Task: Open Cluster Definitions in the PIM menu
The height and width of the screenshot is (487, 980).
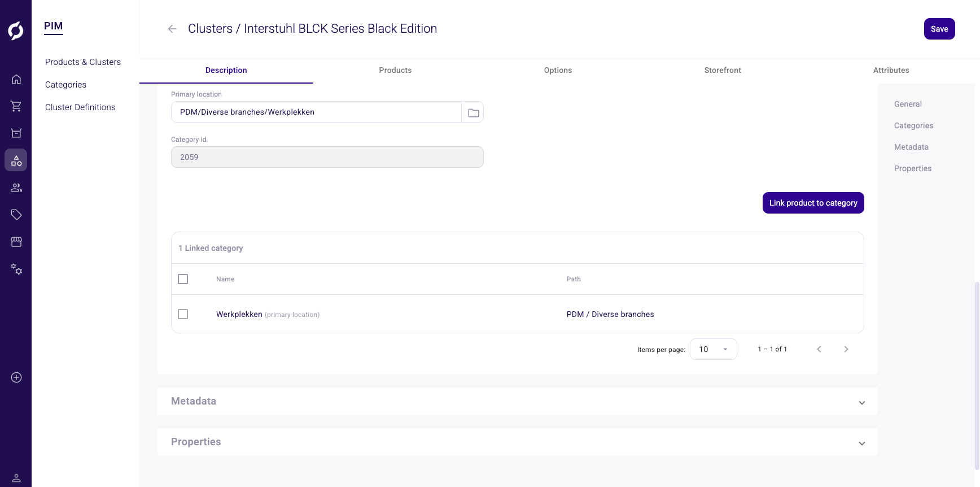Action: 80,107
